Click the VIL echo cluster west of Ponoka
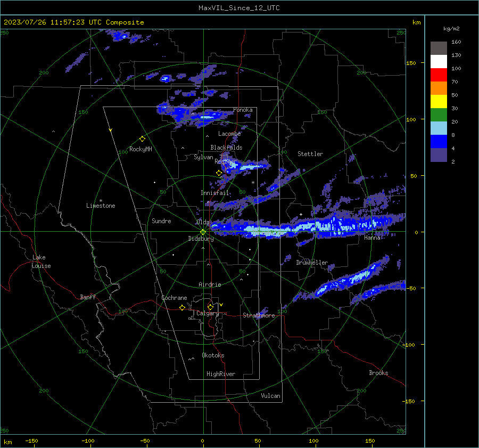This screenshot has height=448, width=479. [x=195, y=116]
